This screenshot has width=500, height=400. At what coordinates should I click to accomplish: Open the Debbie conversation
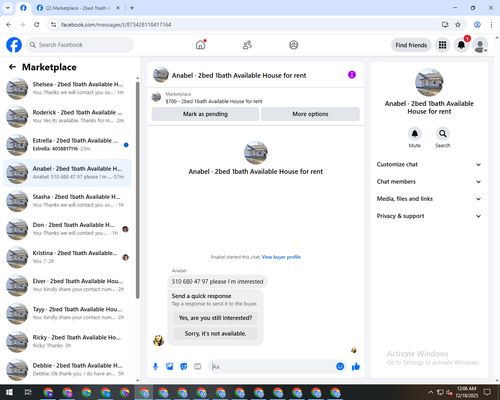pyautogui.click(x=68, y=370)
